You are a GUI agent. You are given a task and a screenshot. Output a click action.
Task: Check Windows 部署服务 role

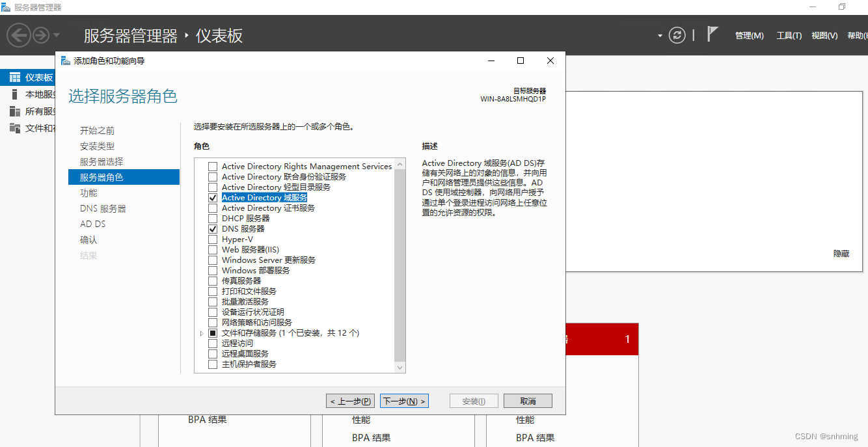tap(213, 271)
